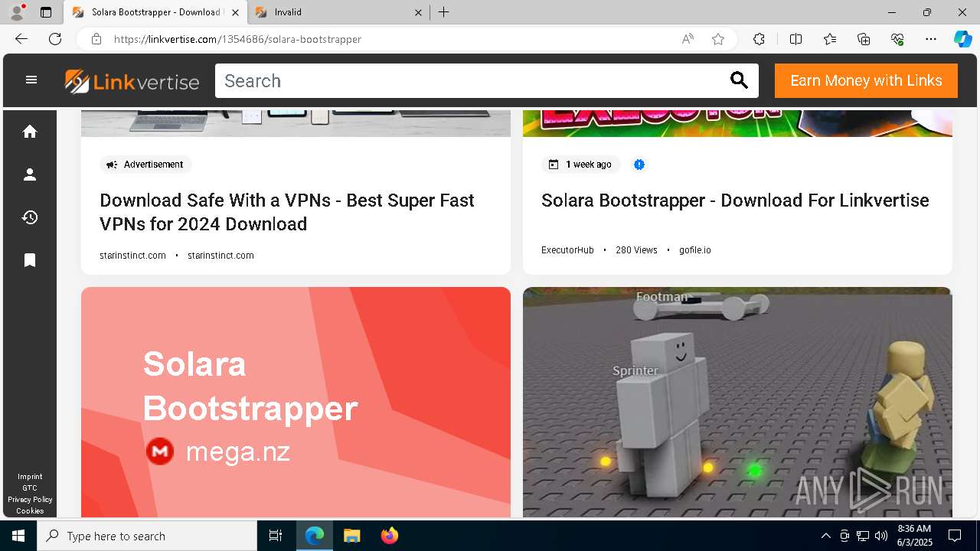Open the Cookies link in the sidebar

30,511
